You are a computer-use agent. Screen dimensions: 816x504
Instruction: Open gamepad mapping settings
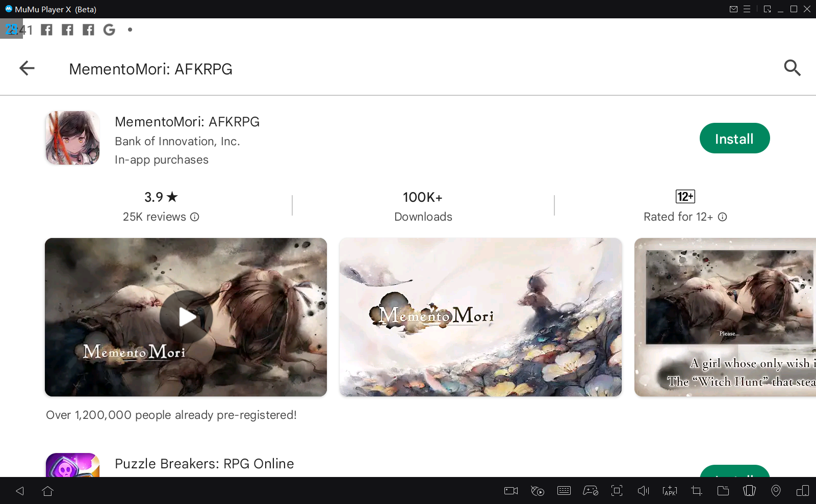[x=591, y=491]
